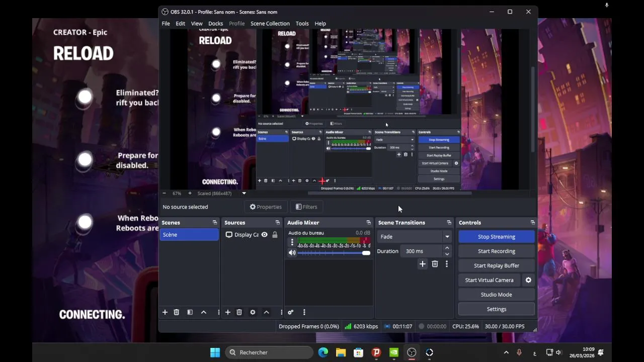Screen dimensions: 644x362
Task: Open OBS Studio taskbar icon
Action: click(412, 352)
